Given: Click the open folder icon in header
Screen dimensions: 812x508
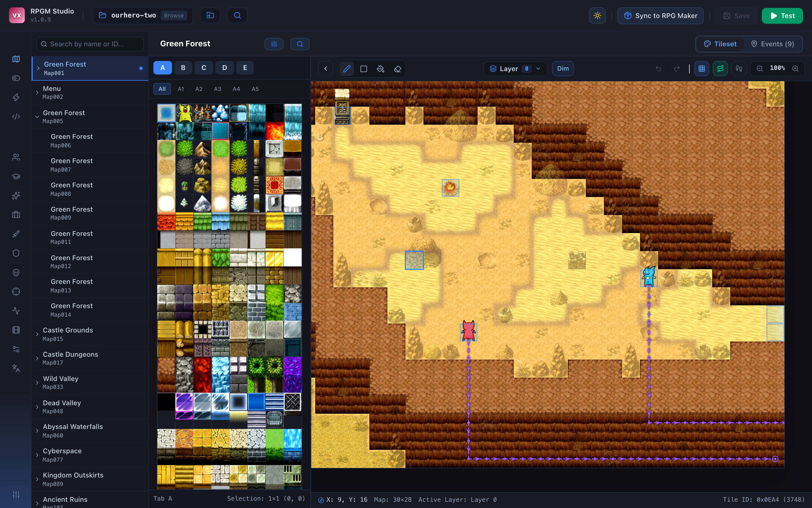Looking at the screenshot, I should (x=210, y=16).
